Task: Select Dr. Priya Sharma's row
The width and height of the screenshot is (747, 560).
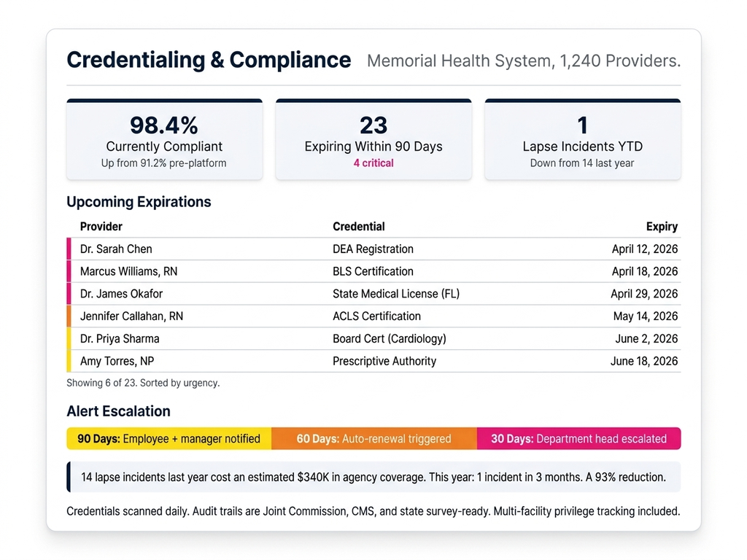Action: (372, 339)
